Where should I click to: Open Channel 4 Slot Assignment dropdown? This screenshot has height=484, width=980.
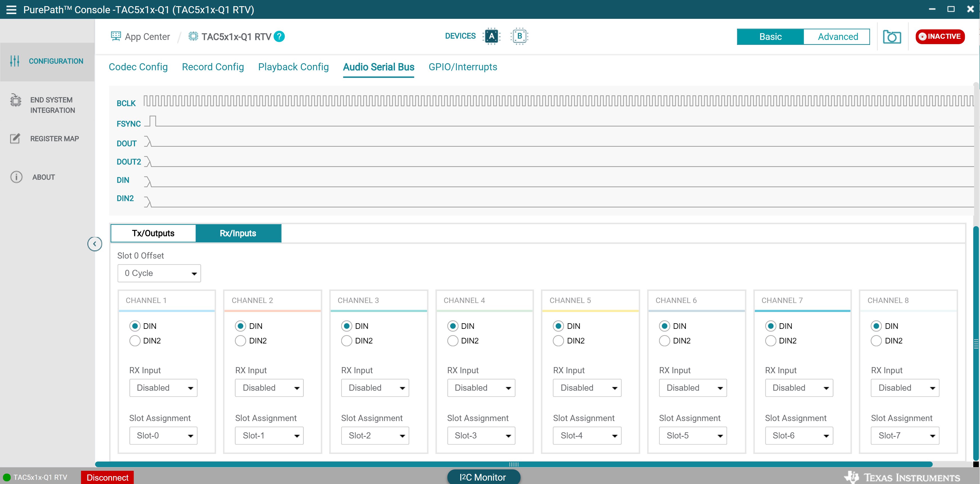481,436
